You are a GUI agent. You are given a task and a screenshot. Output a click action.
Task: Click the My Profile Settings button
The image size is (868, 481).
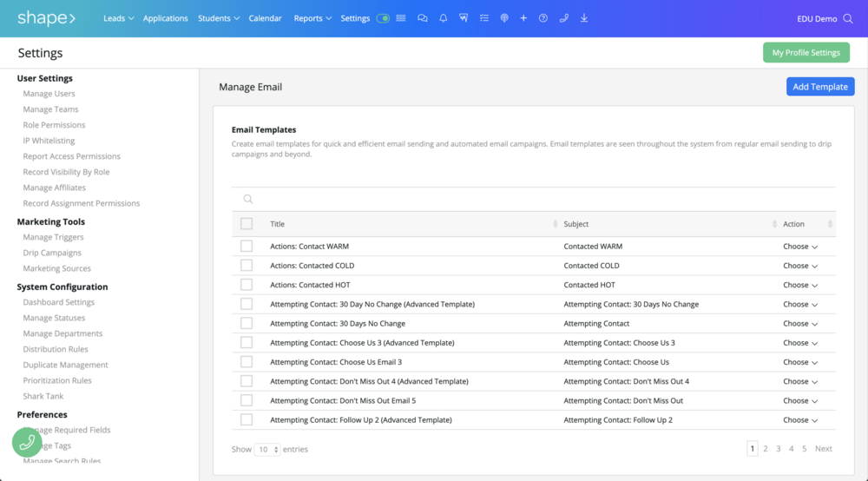coord(806,53)
